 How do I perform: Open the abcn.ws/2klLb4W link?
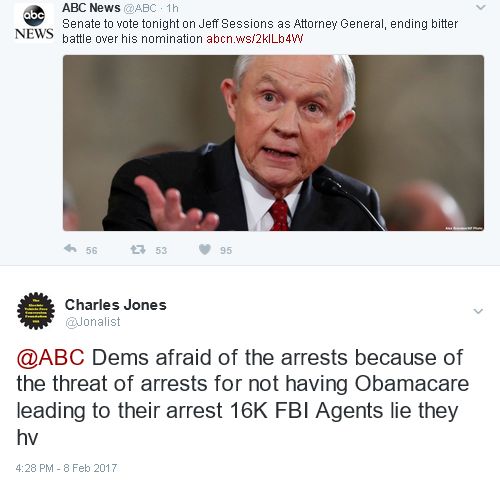[x=255, y=39]
